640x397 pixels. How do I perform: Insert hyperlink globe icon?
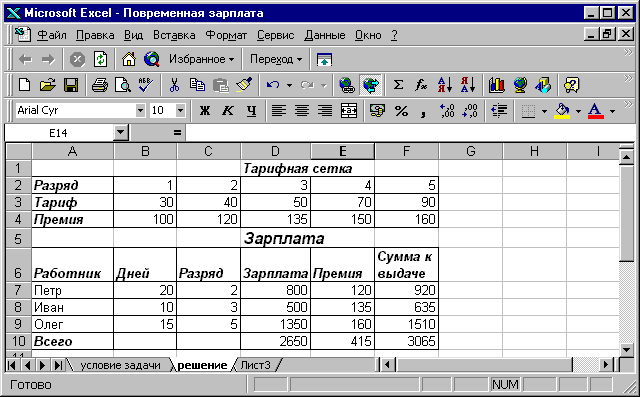click(x=347, y=85)
